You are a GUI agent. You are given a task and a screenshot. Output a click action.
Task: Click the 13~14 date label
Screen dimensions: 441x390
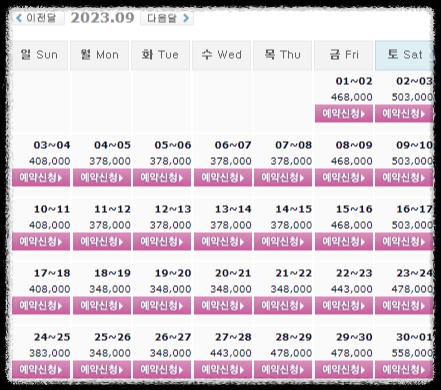[233, 209]
